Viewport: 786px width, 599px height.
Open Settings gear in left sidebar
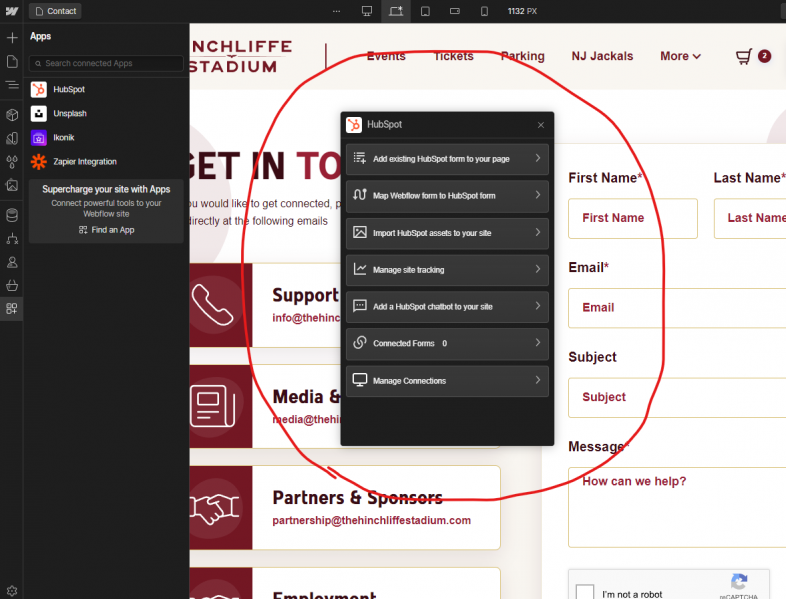pos(12,591)
